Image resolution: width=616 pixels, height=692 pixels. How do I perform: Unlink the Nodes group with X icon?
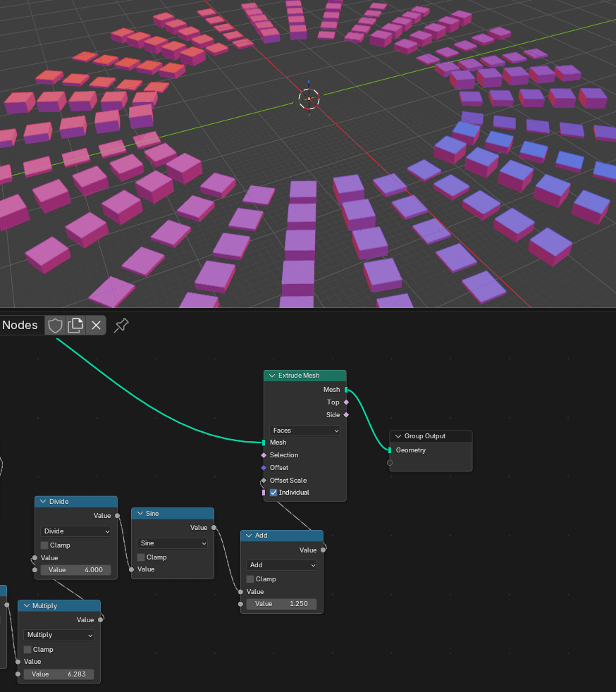pos(97,326)
